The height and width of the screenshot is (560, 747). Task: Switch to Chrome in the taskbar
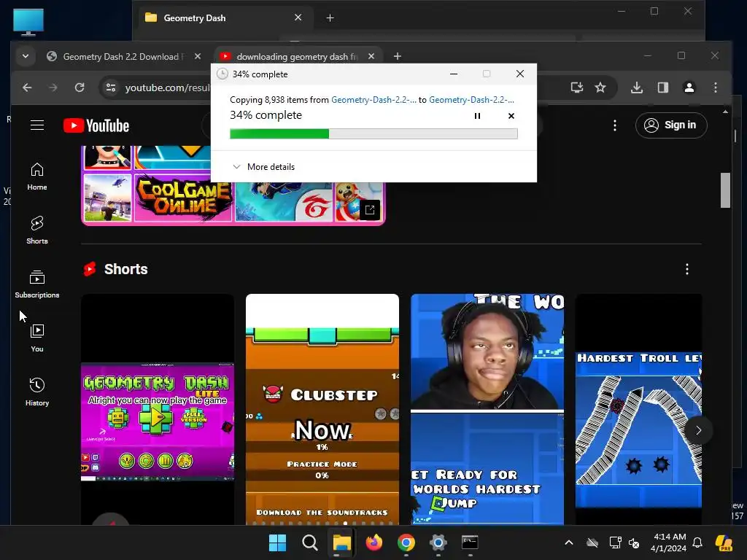click(x=406, y=542)
